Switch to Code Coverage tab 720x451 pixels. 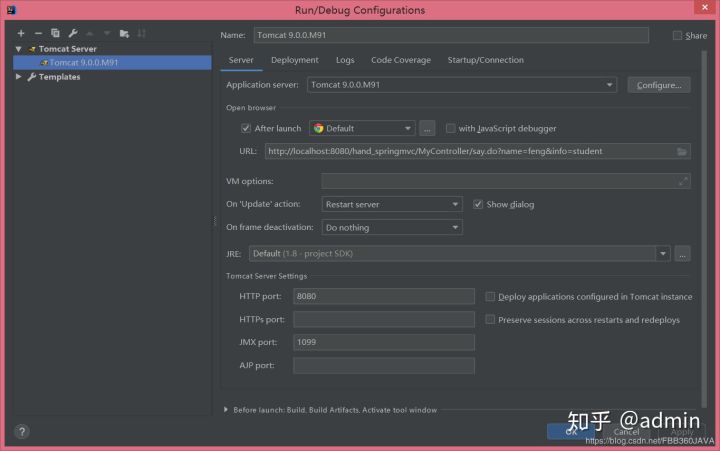coord(401,60)
